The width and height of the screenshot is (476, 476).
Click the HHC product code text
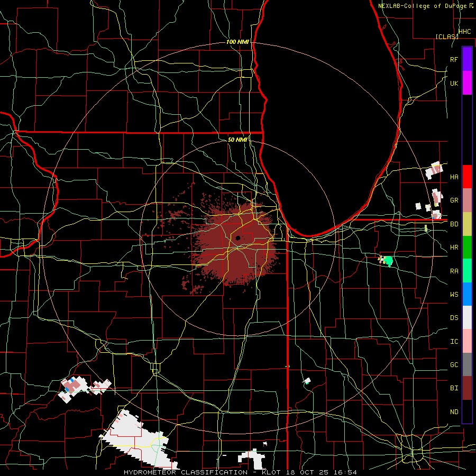click(465, 32)
